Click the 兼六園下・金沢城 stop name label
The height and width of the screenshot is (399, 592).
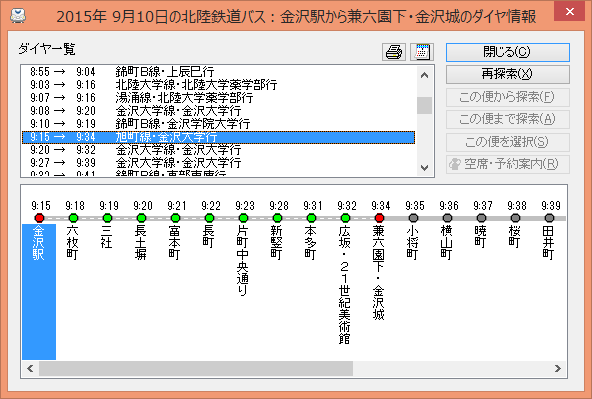click(x=378, y=273)
